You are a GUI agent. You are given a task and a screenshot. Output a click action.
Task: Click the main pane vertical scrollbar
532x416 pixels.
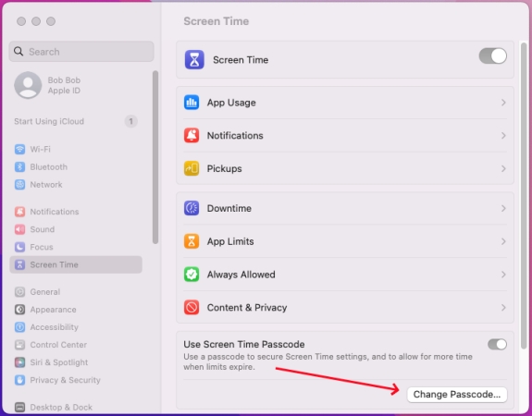click(x=524, y=195)
